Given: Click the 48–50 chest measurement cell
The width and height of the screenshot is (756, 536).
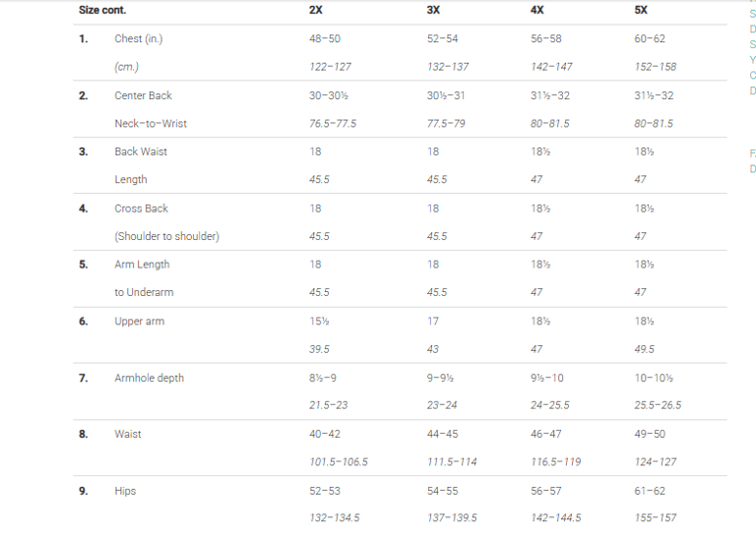Looking at the screenshot, I should click(x=325, y=39).
